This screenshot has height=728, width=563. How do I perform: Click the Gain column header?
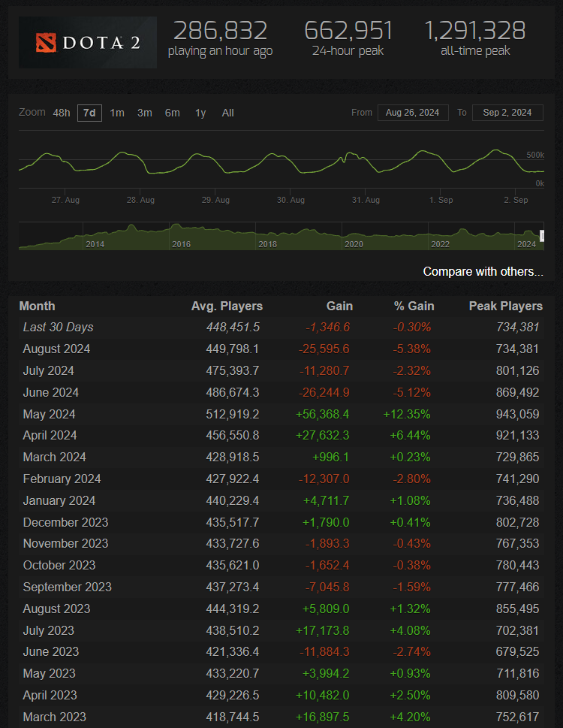[339, 306]
